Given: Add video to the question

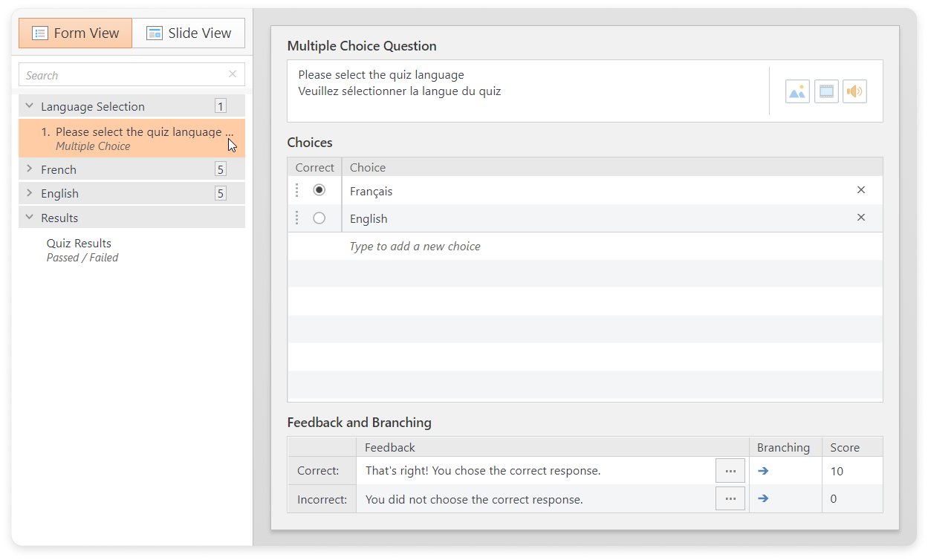Looking at the screenshot, I should tap(826, 91).
